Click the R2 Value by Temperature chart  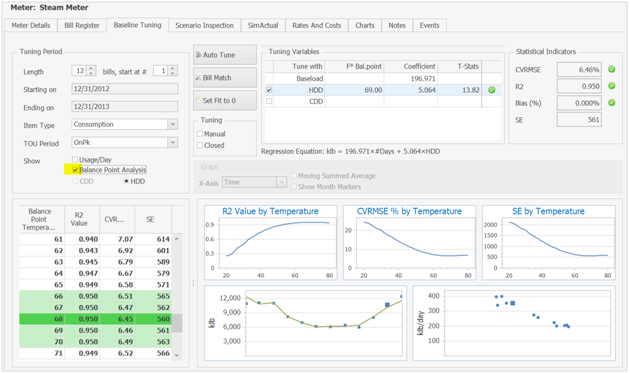coord(271,243)
